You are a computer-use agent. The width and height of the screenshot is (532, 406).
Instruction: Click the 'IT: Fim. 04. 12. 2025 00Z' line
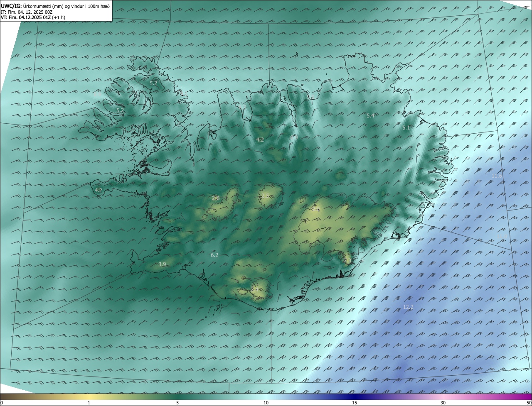[x=27, y=12]
